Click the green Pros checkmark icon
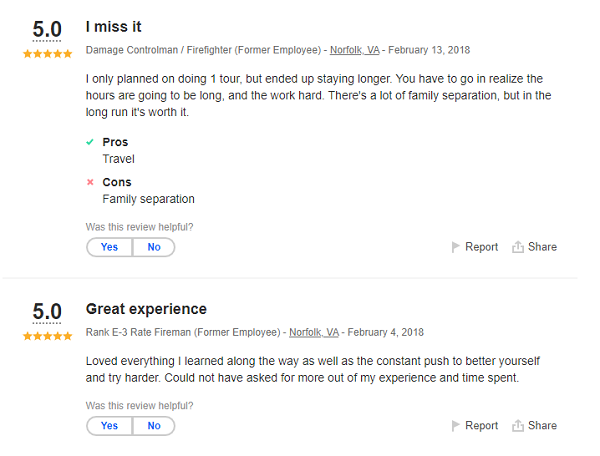 tap(91, 142)
